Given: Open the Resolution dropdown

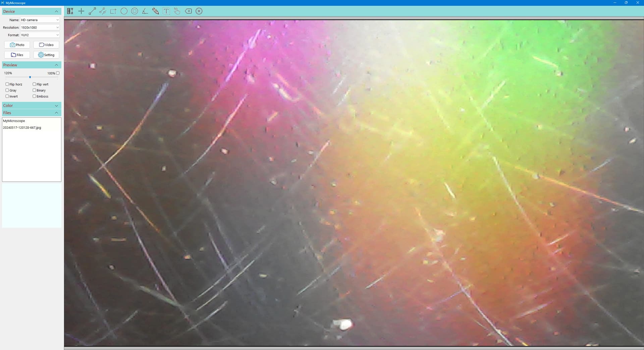Looking at the screenshot, I should [40, 27].
